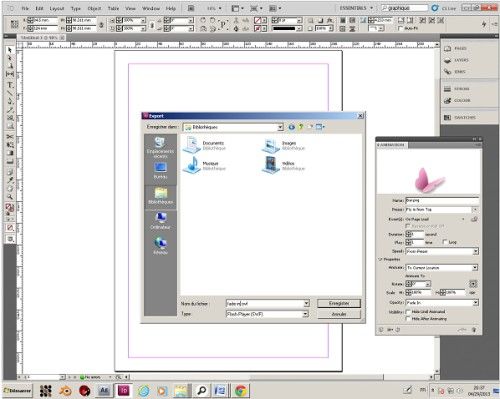Viewport: 500px width, 399px height.
Task: Click the Annuler button
Action: (x=339, y=314)
